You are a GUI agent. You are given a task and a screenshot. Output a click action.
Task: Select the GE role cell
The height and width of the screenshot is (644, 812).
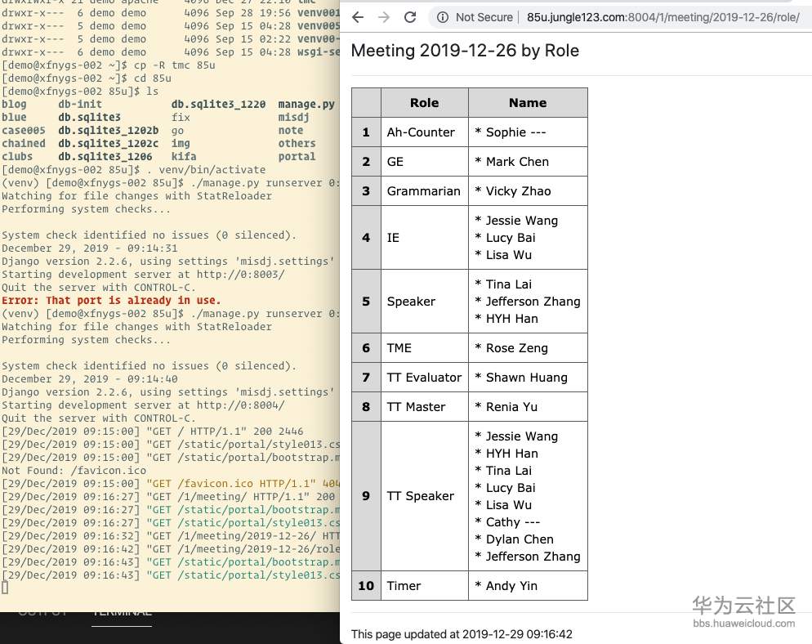point(425,162)
